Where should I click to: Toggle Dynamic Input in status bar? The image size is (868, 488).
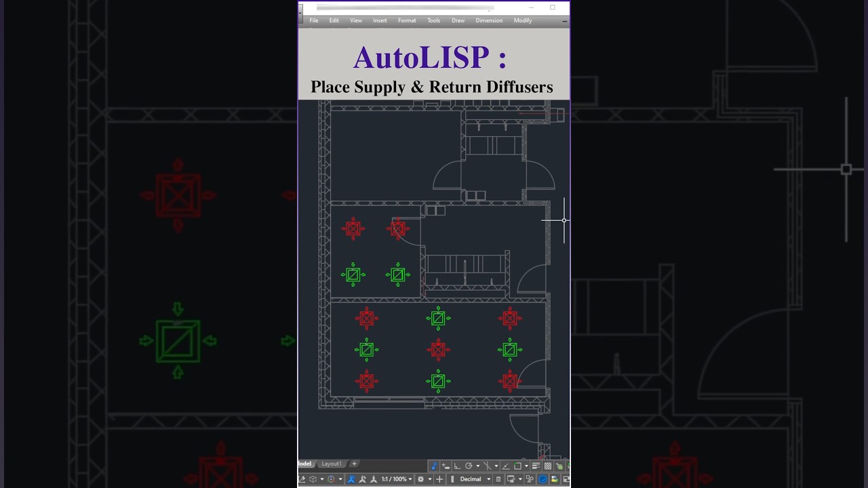[446, 466]
